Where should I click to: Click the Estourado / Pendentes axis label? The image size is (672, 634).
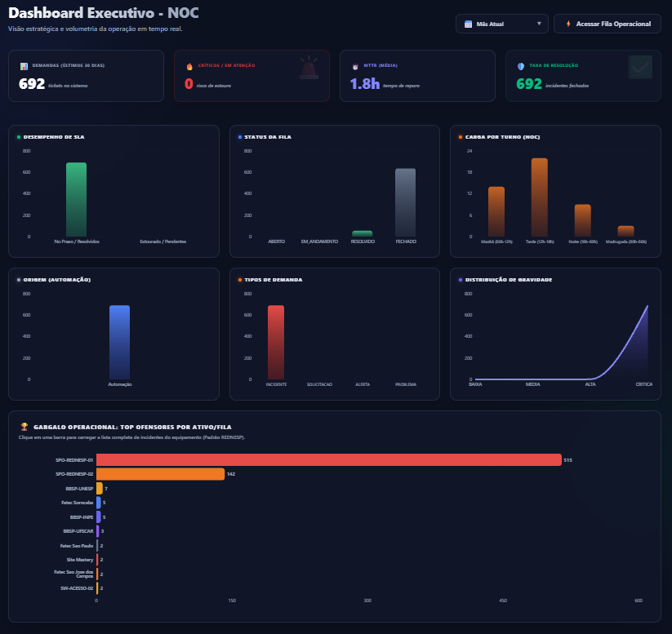[x=162, y=242]
